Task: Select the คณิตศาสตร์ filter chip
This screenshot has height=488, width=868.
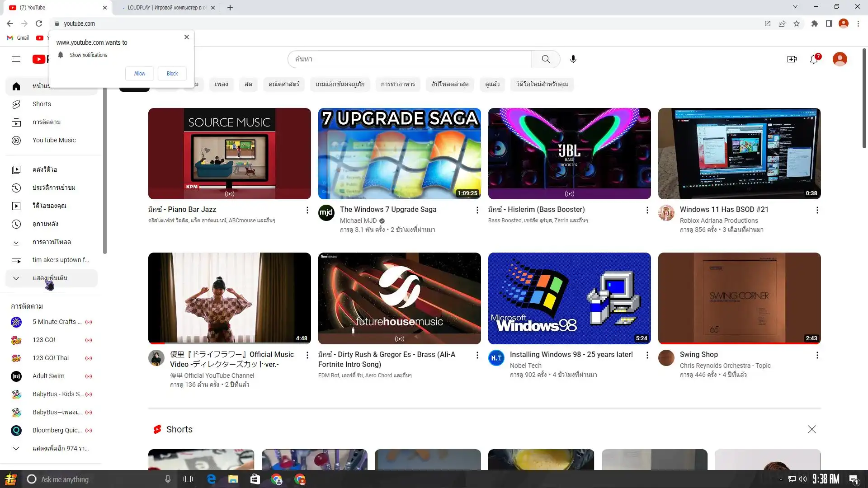Action: coord(283,84)
